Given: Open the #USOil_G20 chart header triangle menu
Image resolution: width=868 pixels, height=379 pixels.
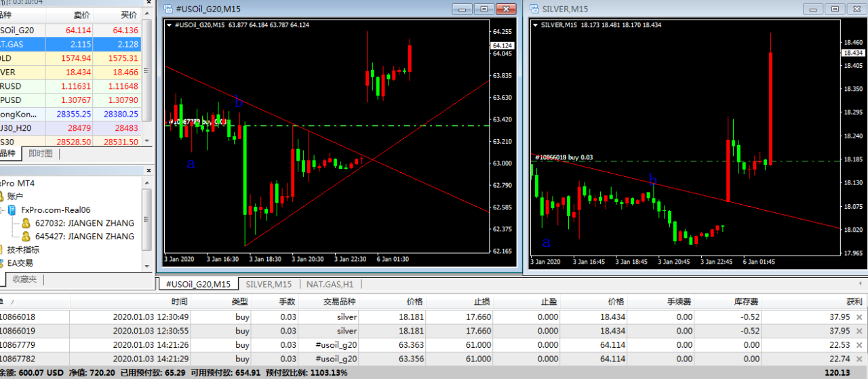Looking at the screenshot, I should coord(170,25).
